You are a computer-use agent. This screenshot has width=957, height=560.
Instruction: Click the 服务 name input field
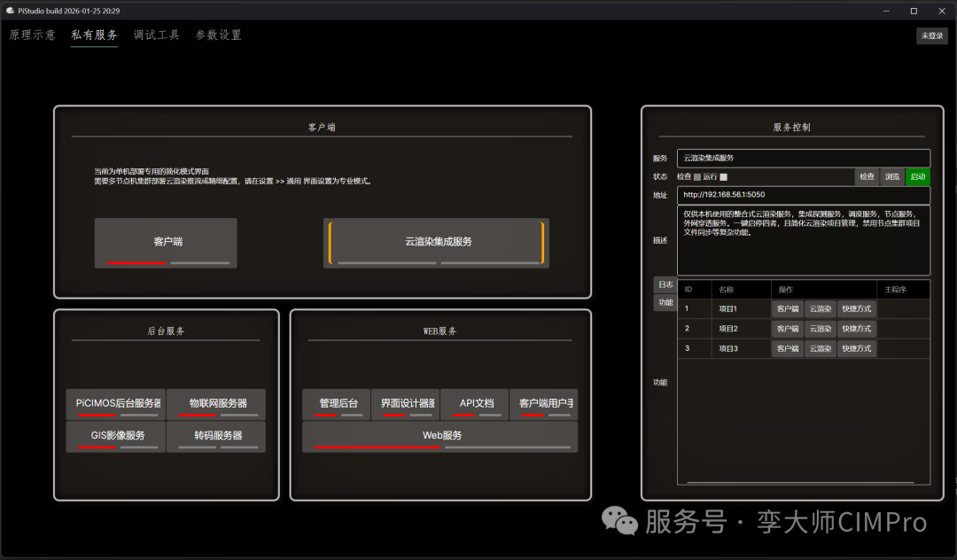click(x=804, y=158)
